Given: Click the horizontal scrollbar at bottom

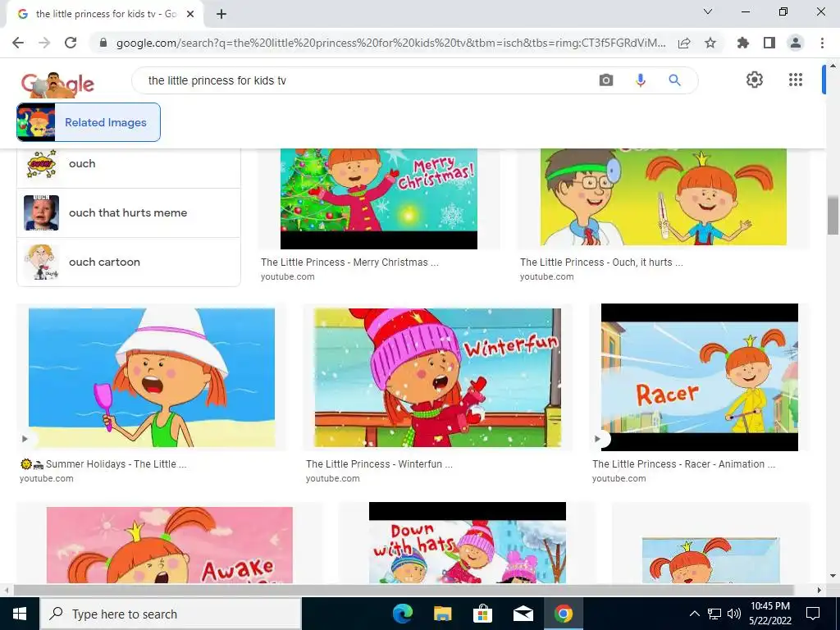Looking at the screenshot, I should pos(403,590).
